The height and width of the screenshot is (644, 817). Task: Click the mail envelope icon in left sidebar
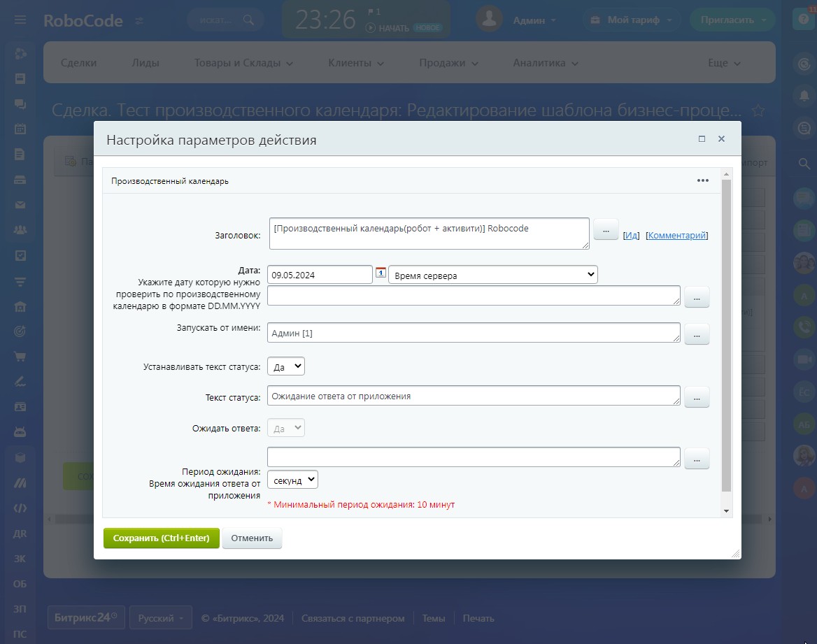20,205
